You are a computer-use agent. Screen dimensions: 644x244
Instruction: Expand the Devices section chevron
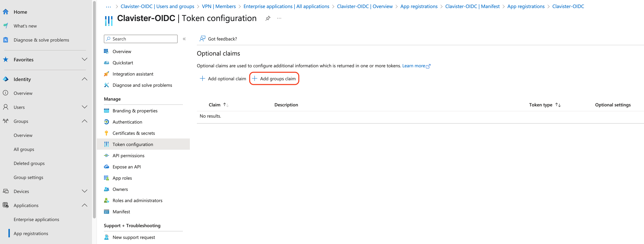click(85, 191)
